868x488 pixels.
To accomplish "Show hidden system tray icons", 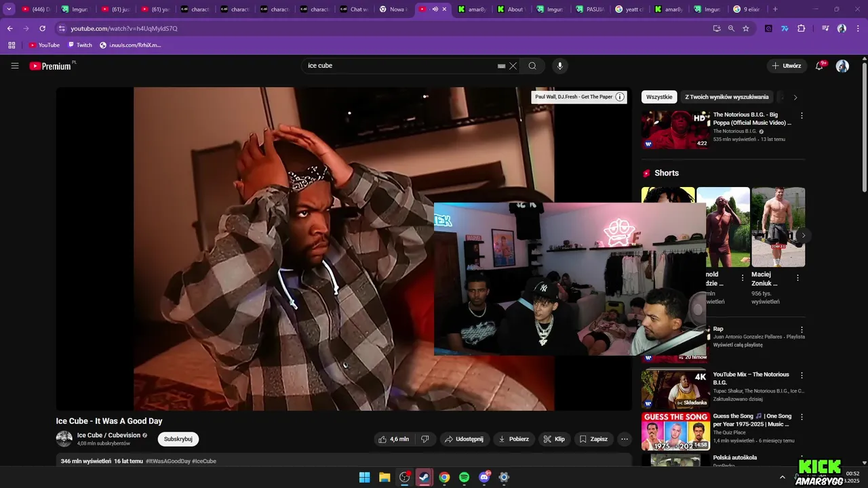I will click(x=782, y=477).
